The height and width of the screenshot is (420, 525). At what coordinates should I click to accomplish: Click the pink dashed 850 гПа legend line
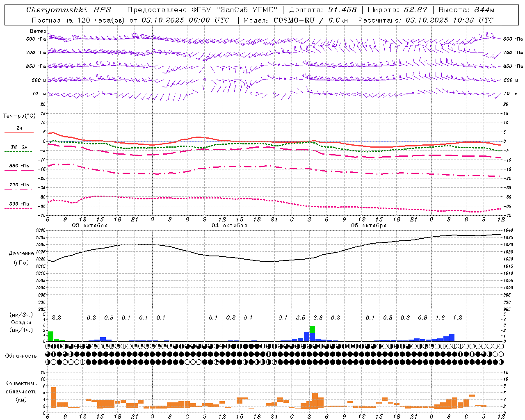(19, 170)
